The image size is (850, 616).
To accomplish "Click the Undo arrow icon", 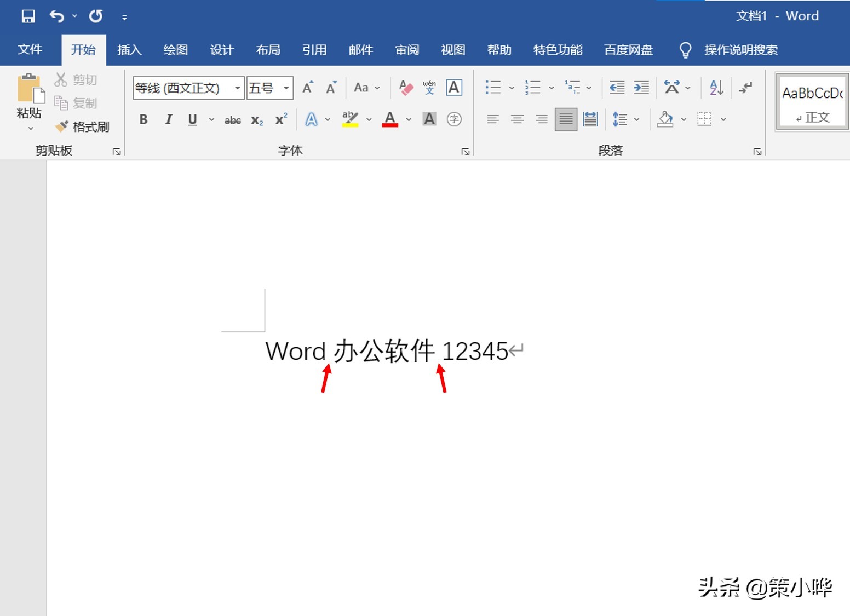I will click(x=57, y=16).
